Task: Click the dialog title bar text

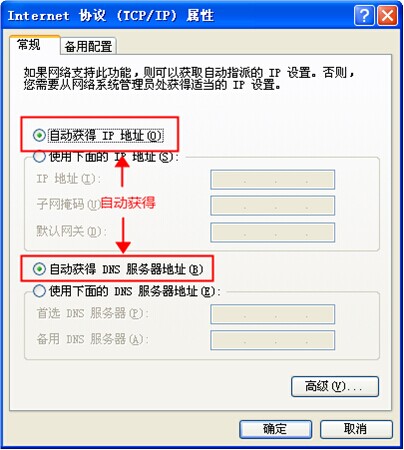Action: [110, 16]
